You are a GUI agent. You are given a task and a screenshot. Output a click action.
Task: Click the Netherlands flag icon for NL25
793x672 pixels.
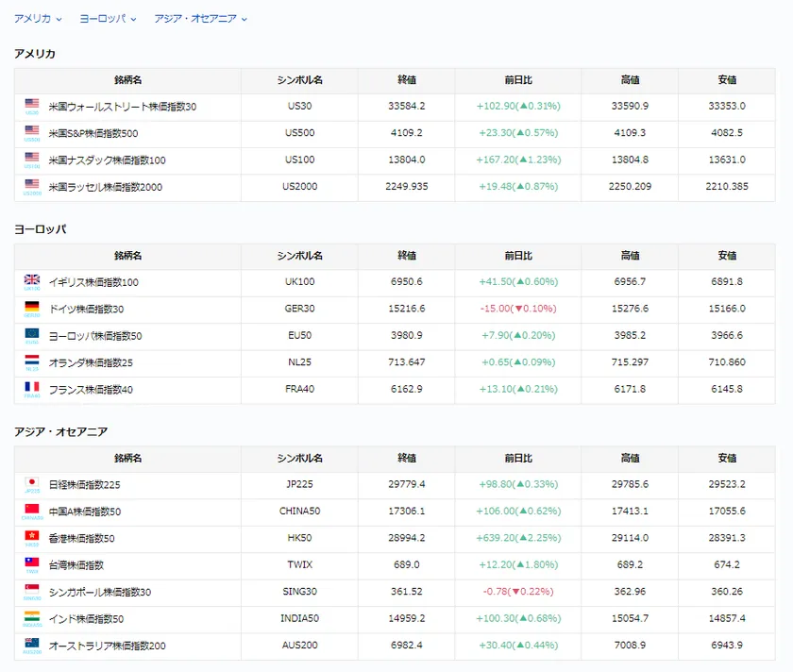pos(32,361)
